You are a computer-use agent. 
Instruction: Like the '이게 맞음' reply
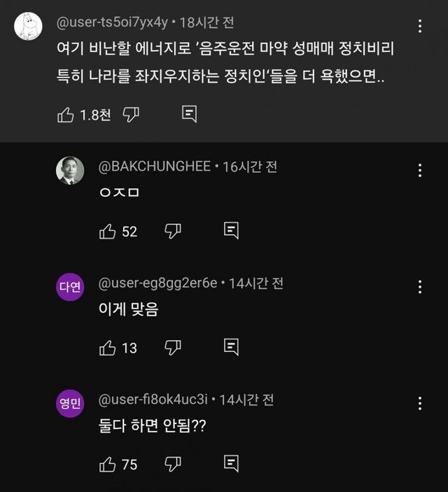(108, 347)
